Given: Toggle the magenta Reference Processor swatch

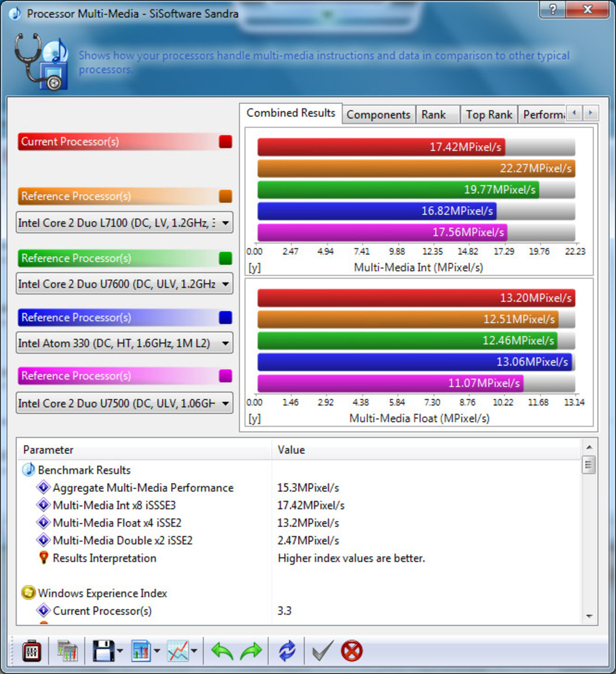Looking at the screenshot, I should coord(226,376).
